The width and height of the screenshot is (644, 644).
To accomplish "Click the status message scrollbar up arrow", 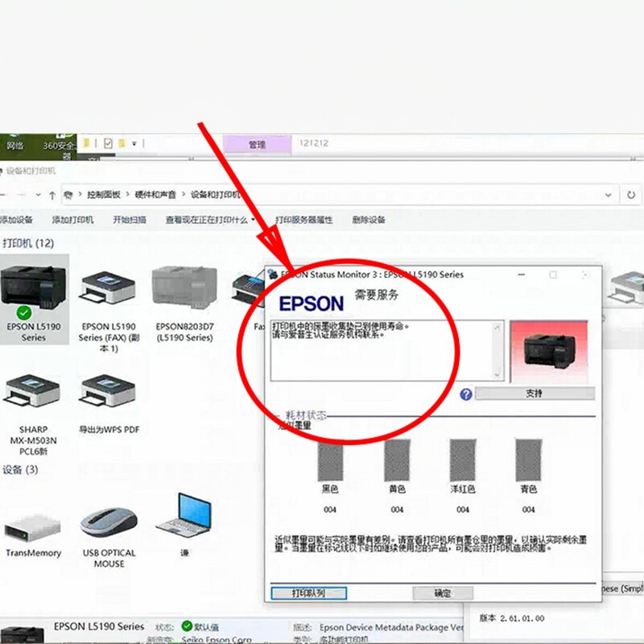I will coord(497,328).
